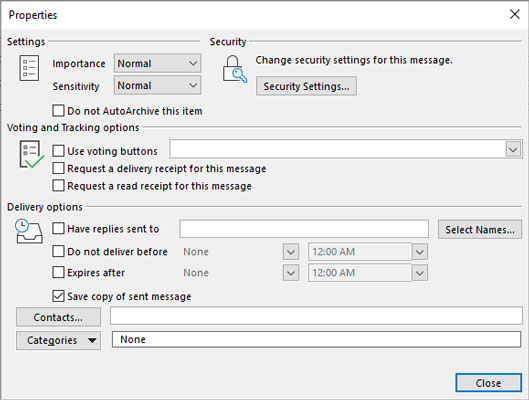The image size is (529, 400).
Task: Check Do not deliver before option
Action: pyautogui.click(x=58, y=251)
